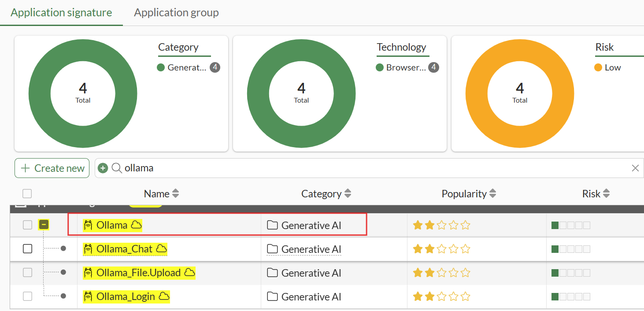Click the risk level bar in Ollama row
The height and width of the screenshot is (311, 644).
click(571, 225)
